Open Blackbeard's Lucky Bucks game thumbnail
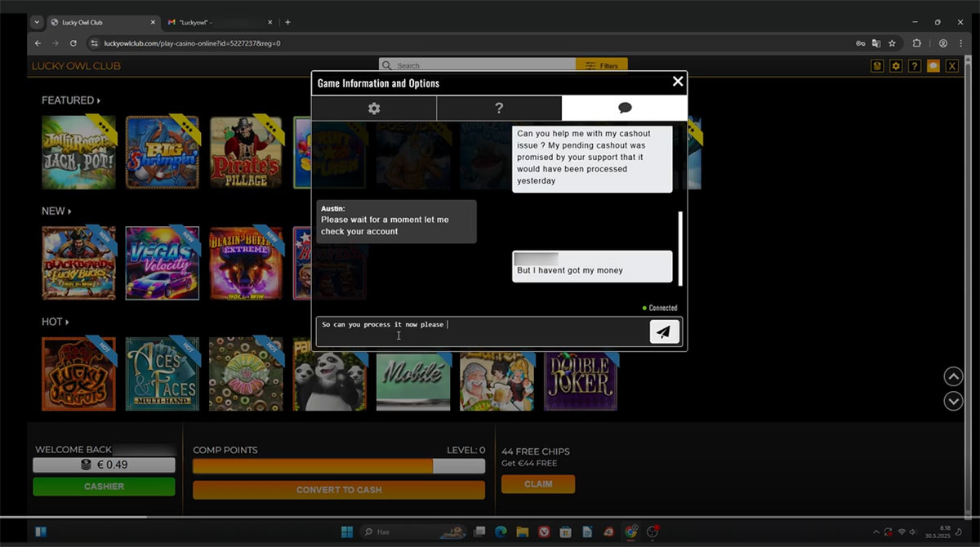 pos(79,263)
